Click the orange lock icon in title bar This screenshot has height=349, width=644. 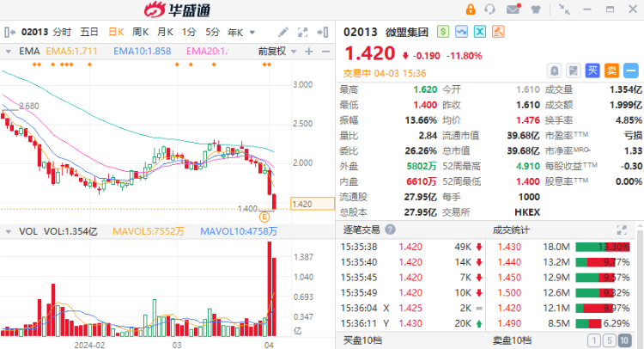pos(471,9)
